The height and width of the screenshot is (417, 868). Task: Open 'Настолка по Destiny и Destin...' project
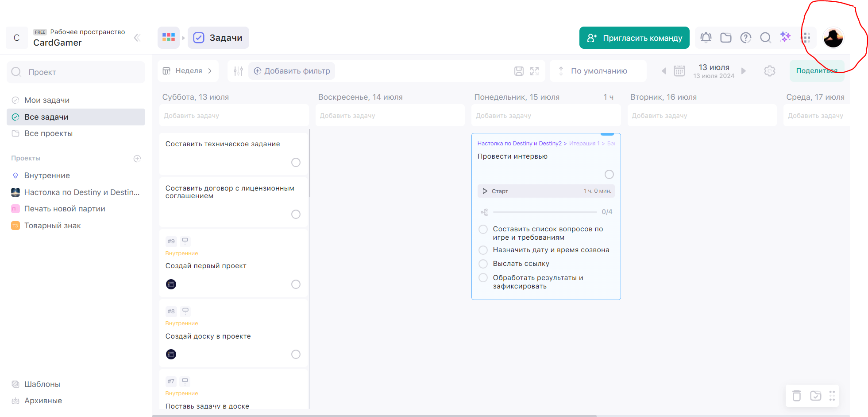coord(76,192)
